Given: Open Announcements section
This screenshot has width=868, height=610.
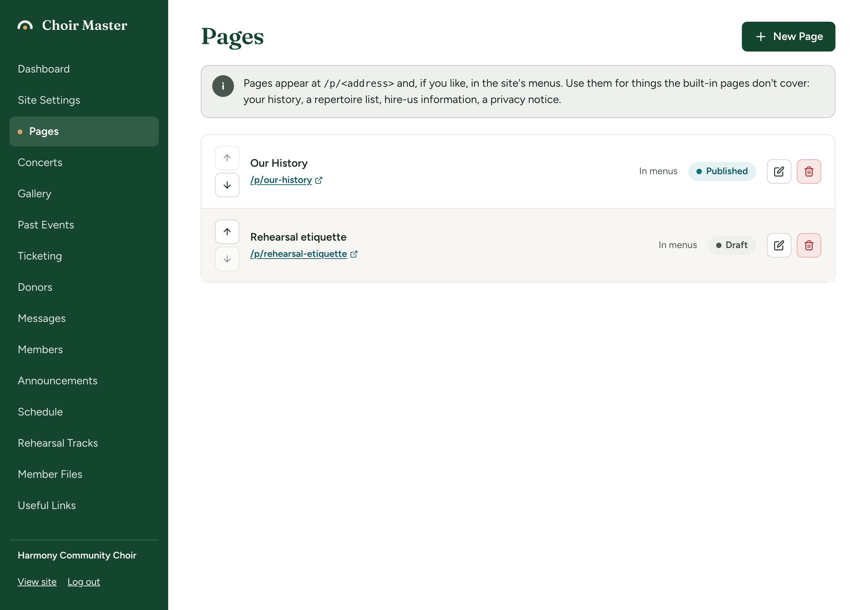Looking at the screenshot, I should pyautogui.click(x=84, y=381).
